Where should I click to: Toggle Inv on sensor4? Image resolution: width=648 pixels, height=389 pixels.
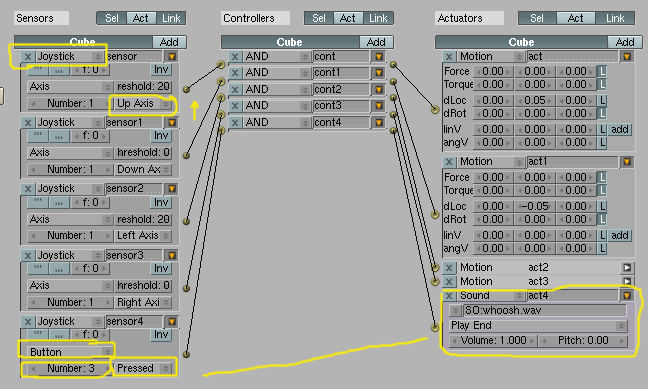click(x=161, y=334)
